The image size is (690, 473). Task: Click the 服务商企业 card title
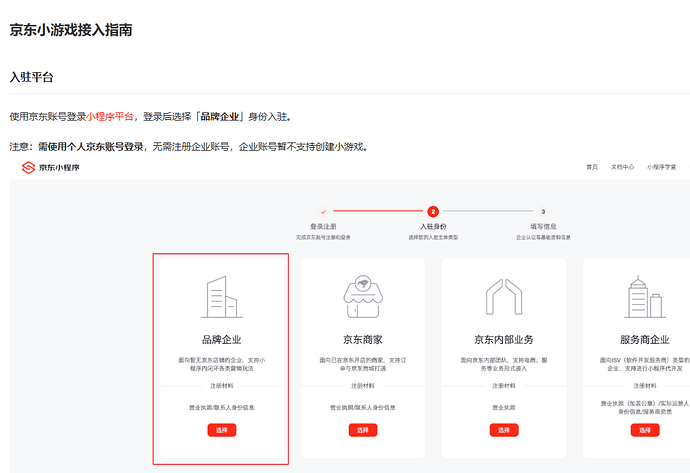click(x=645, y=340)
